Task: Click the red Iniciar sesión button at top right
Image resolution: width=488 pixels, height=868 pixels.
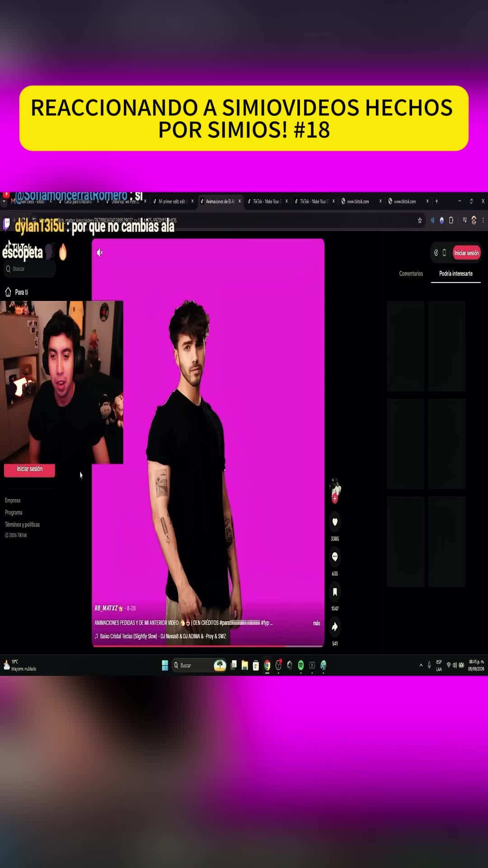Action: tap(466, 253)
